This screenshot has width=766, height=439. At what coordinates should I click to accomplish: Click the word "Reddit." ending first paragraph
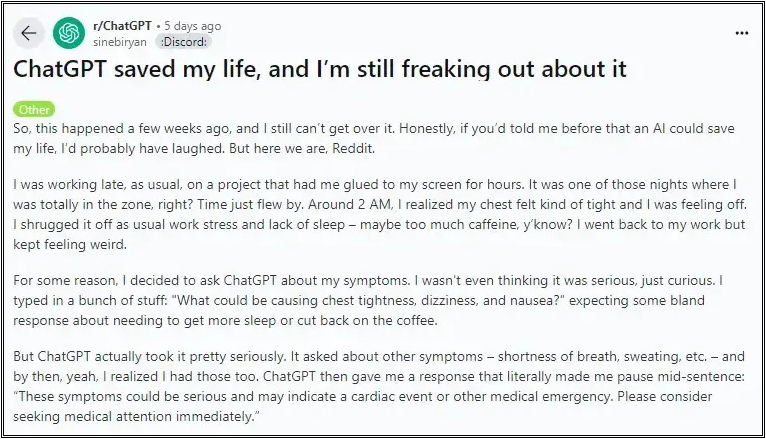click(x=353, y=148)
